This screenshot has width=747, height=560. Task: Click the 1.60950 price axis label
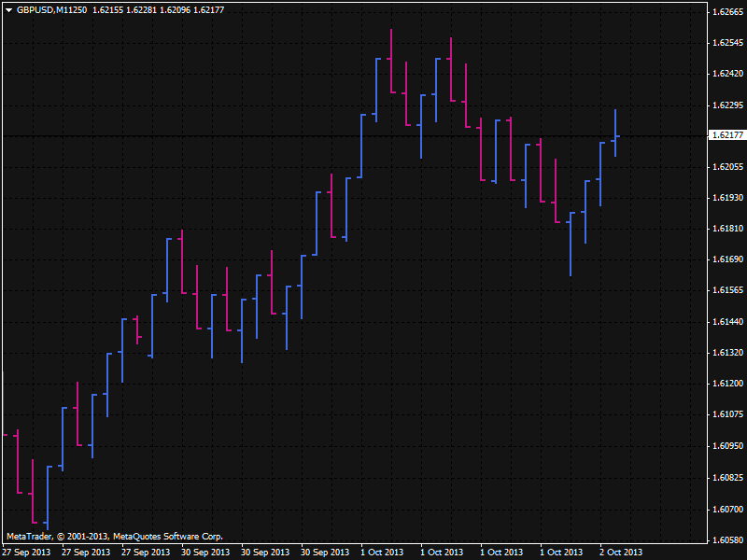click(x=727, y=446)
